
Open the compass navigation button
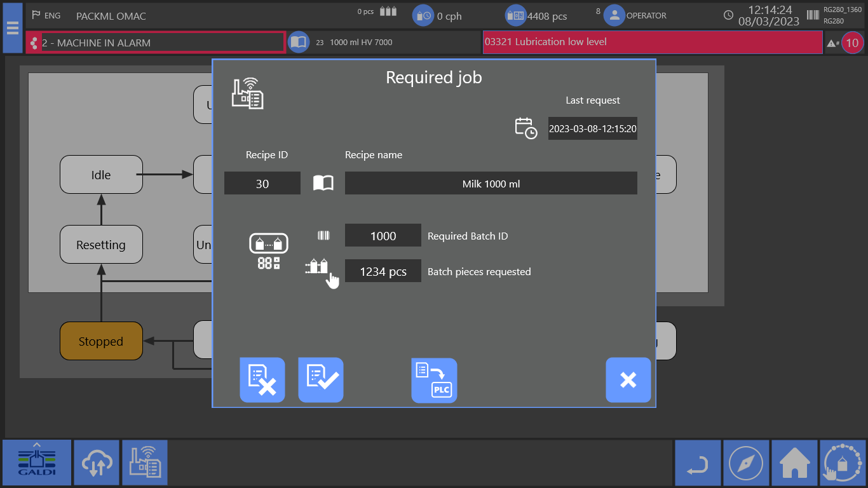pyautogui.click(x=746, y=463)
